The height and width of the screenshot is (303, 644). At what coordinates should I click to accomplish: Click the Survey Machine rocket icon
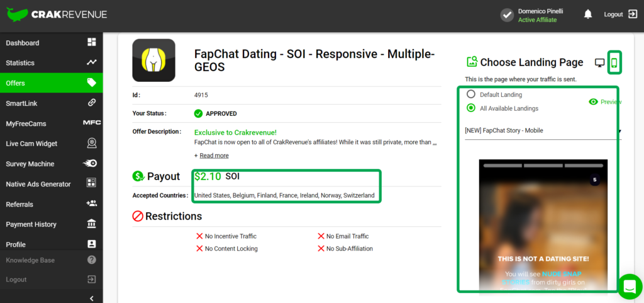pos(90,164)
